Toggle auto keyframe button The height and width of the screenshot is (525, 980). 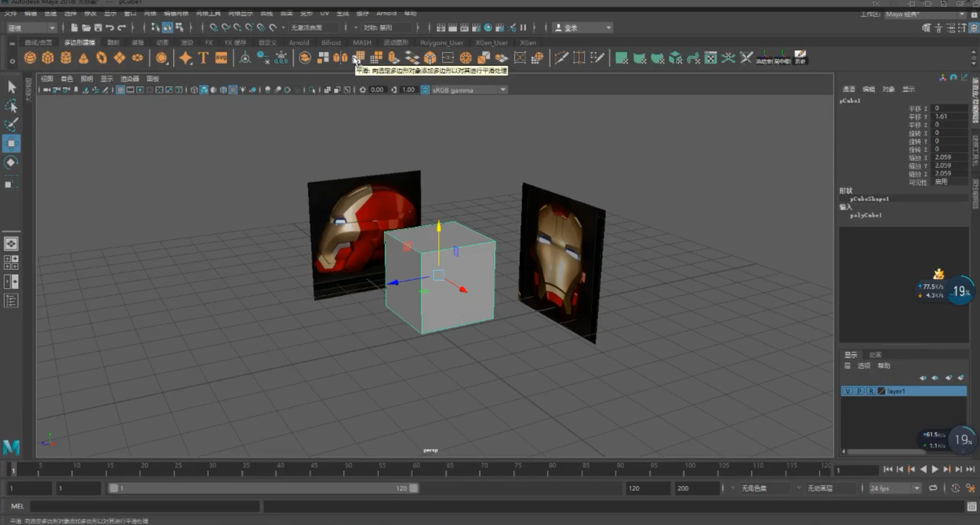(955, 488)
